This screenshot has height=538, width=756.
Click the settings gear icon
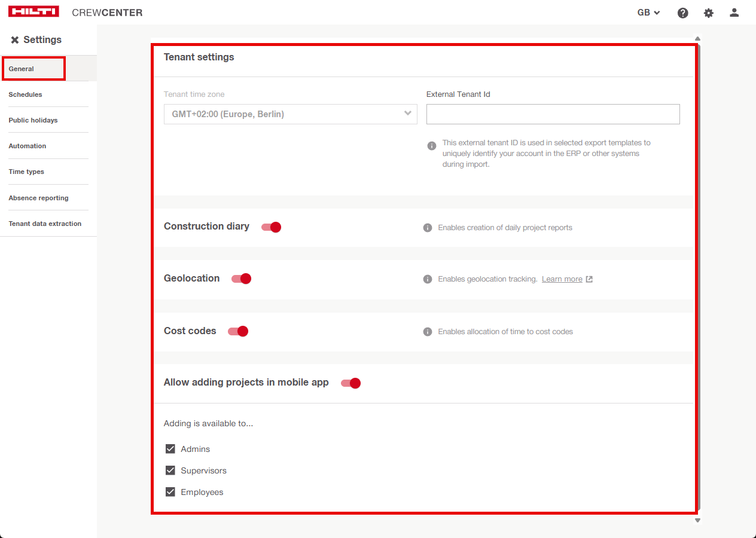tap(709, 13)
